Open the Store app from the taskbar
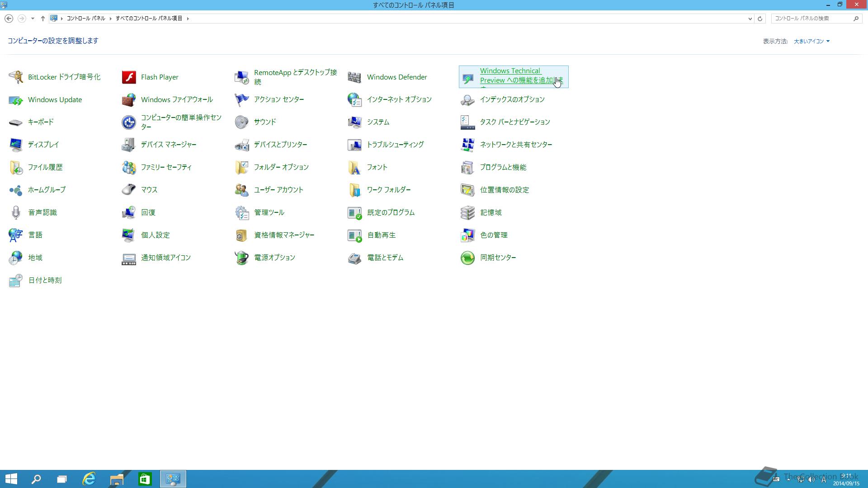Image resolution: width=868 pixels, height=488 pixels. pyautogui.click(x=145, y=479)
